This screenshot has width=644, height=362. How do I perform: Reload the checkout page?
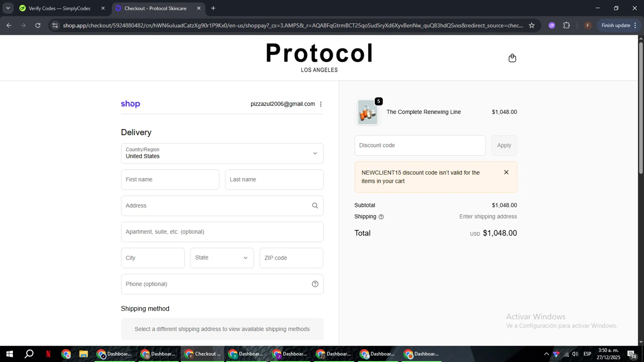tap(38, 25)
